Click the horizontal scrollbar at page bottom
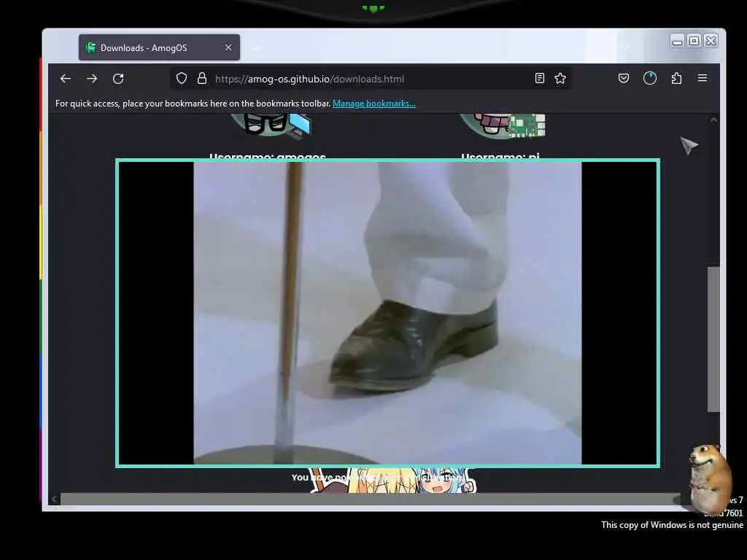 point(370,499)
